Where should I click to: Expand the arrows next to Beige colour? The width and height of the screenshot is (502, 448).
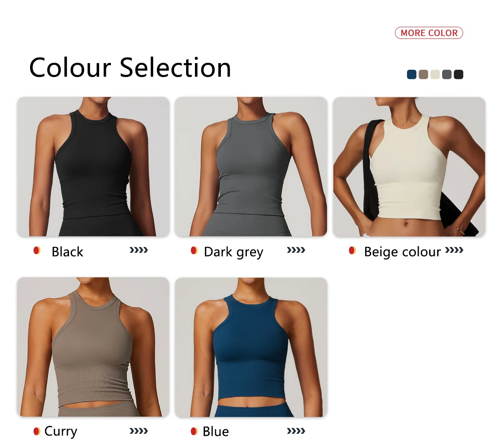click(x=454, y=250)
